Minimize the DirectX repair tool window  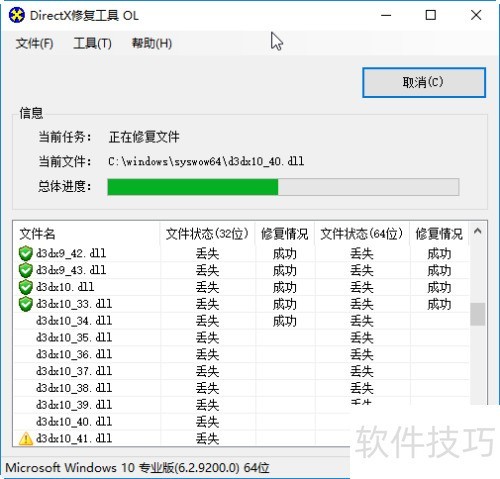[386, 15]
